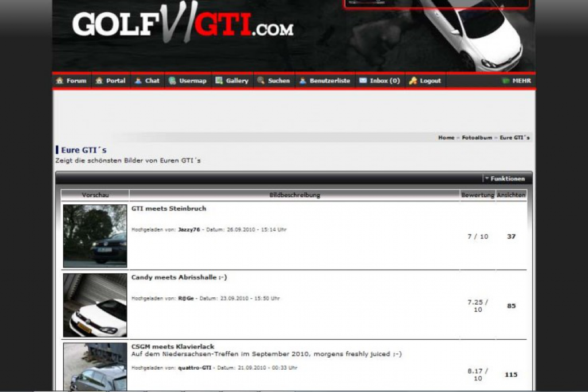The image size is (588, 392).
Task: Open the GTI meets Steinbruch thumbnail
Action: [95, 235]
